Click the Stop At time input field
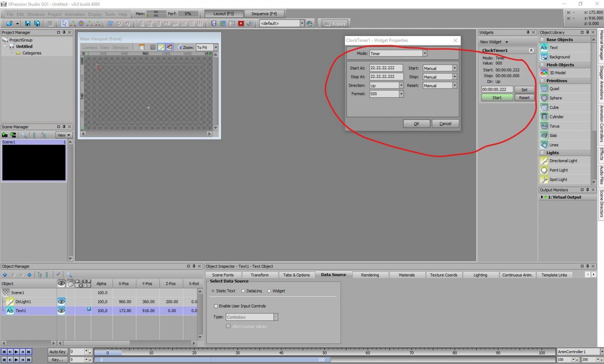This screenshot has height=364, width=604. click(386, 77)
